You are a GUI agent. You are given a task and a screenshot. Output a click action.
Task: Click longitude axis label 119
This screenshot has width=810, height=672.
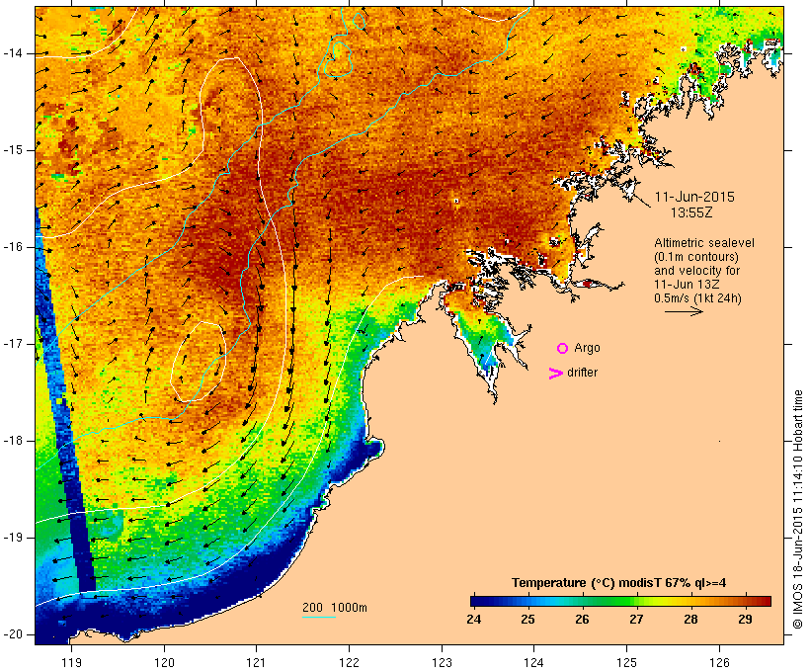tap(71, 663)
